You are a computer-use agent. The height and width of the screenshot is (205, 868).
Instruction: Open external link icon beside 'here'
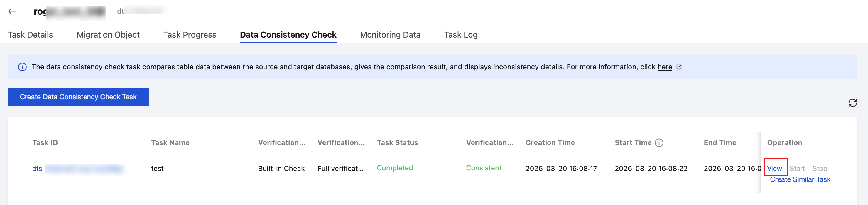pyautogui.click(x=679, y=67)
